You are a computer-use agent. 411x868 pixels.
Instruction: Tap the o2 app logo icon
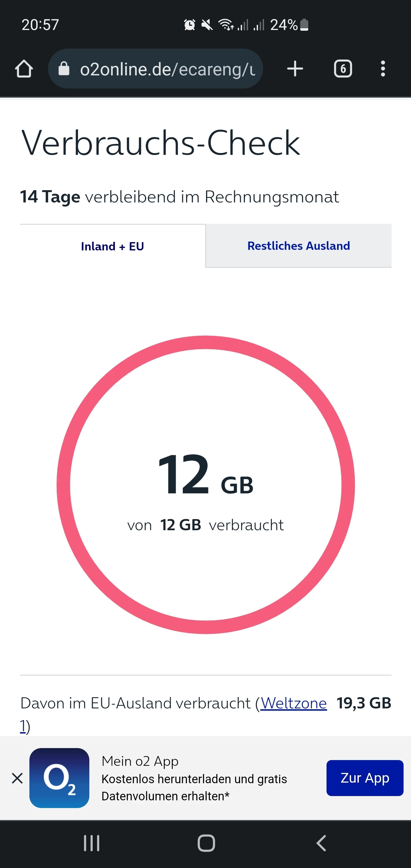point(59,778)
